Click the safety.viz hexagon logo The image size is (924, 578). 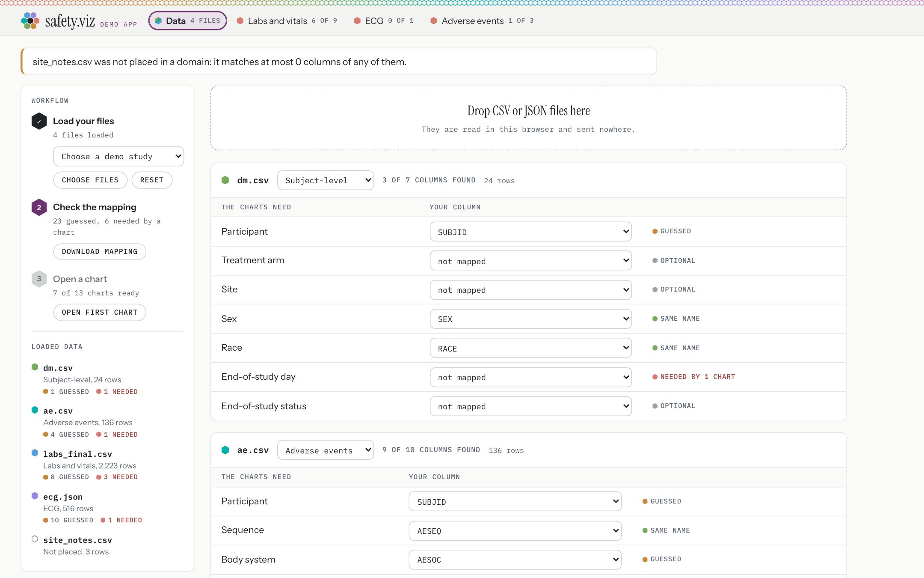tap(30, 21)
